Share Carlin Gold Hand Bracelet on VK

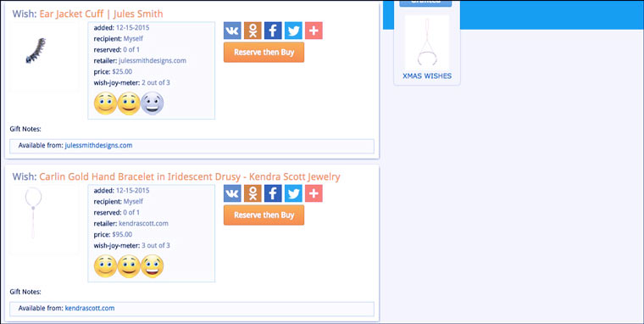pos(232,193)
